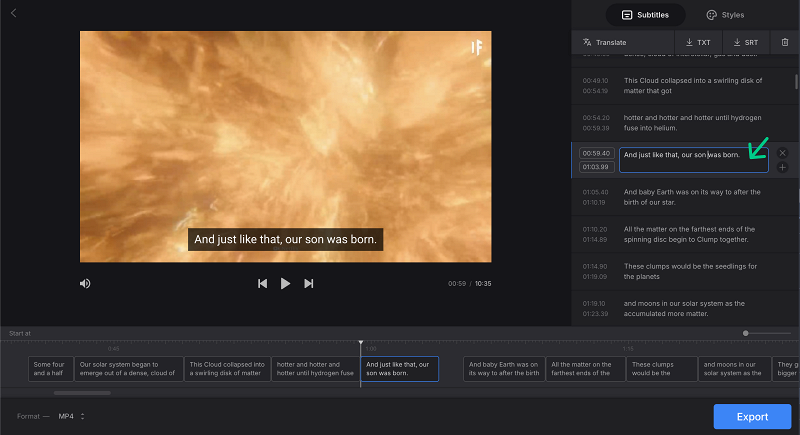Select the 'All the matter on the' timeline clip

coord(586,369)
